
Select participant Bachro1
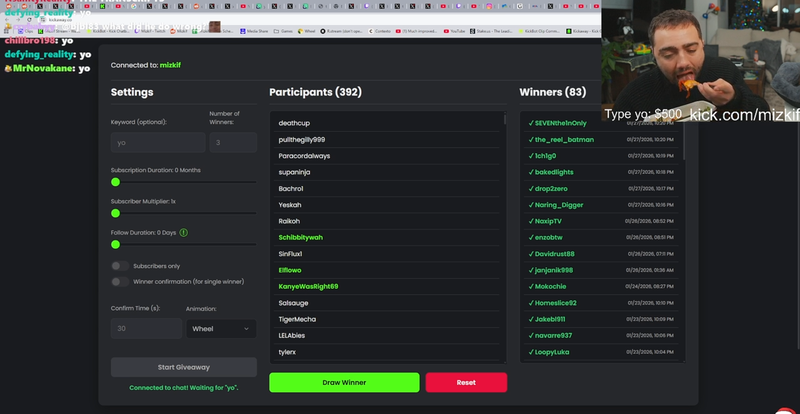pos(291,188)
